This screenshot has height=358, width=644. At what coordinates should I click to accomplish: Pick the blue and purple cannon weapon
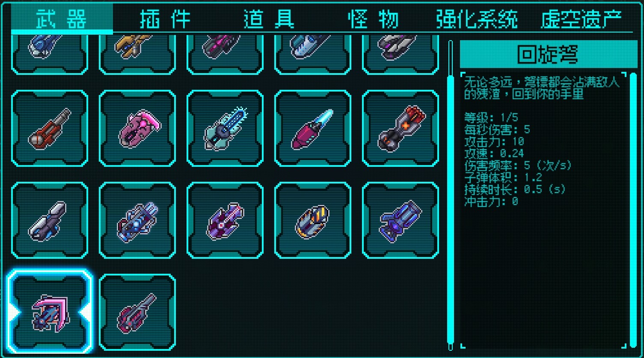401,220
